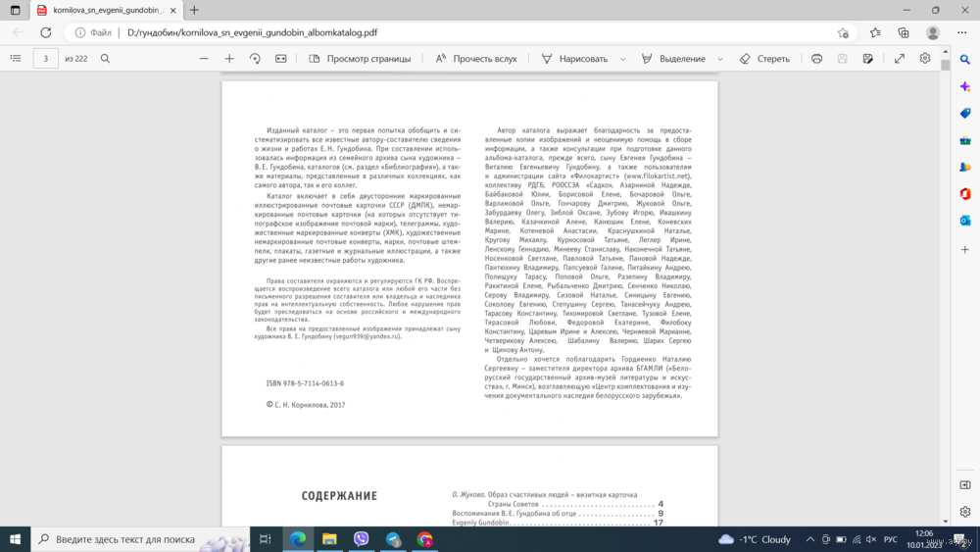
Task: Open the tab actions menu
Action: coord(15,10)
